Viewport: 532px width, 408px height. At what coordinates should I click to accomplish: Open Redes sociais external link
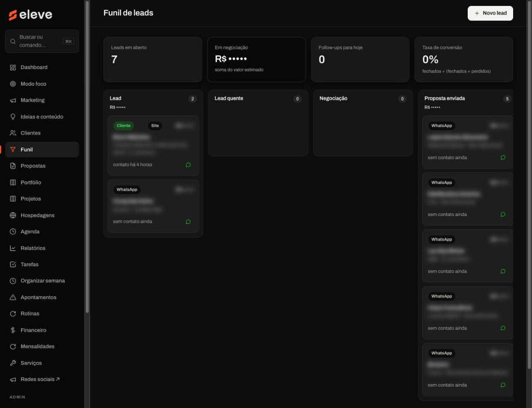[42, 379]
